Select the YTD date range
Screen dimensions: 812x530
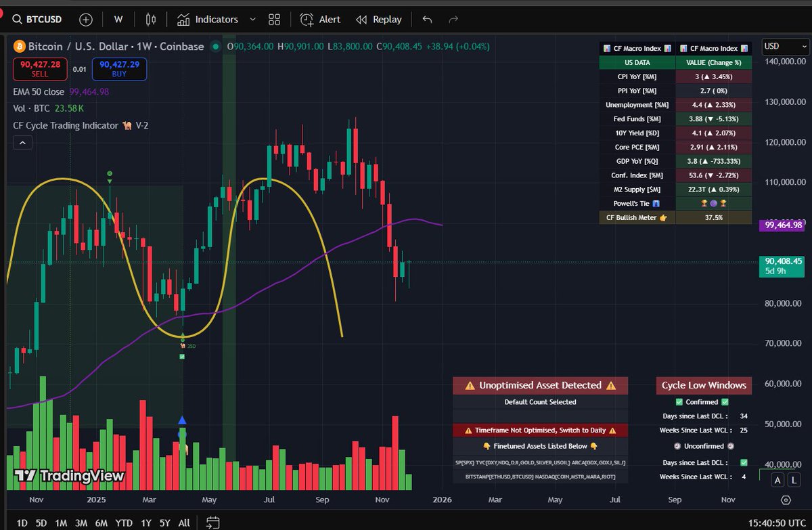coord(124,523)
